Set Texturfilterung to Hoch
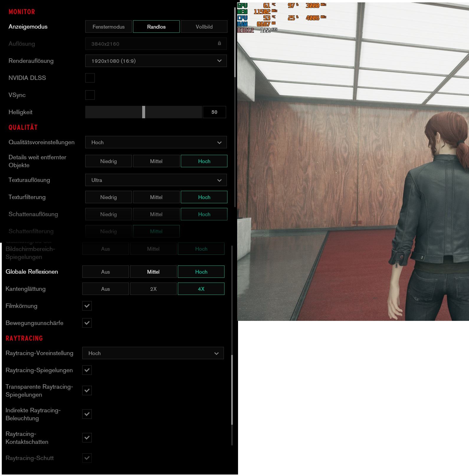The height and width of the screenshot is (476, 469). click(204, 197)
